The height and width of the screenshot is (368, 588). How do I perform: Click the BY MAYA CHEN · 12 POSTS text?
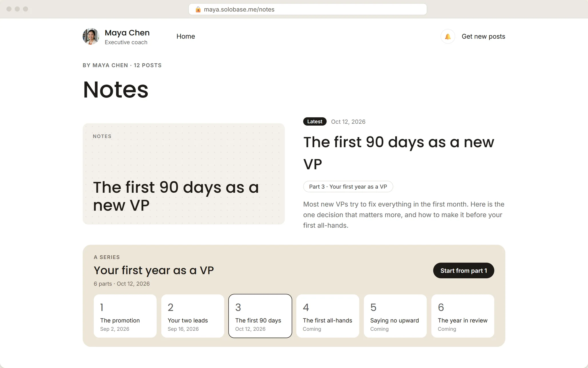[122, 65]
